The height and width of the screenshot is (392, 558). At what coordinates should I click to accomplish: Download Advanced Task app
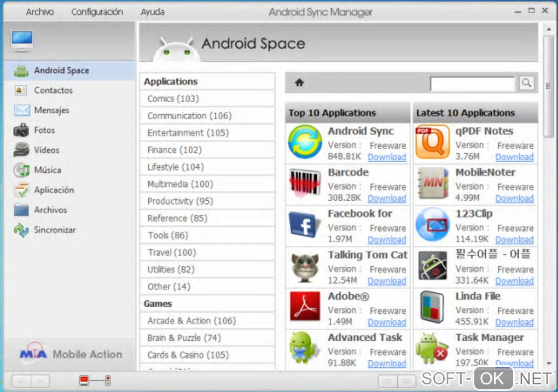pos(387,363)
